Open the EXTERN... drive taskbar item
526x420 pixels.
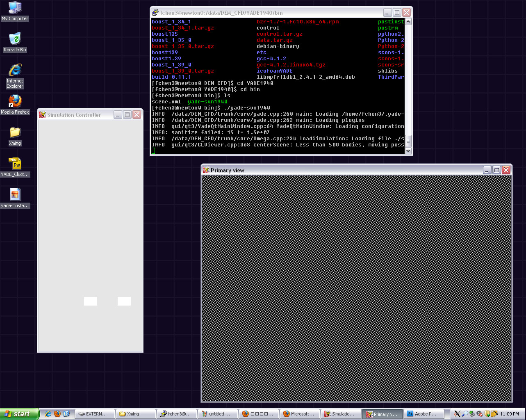pos(94,414)
